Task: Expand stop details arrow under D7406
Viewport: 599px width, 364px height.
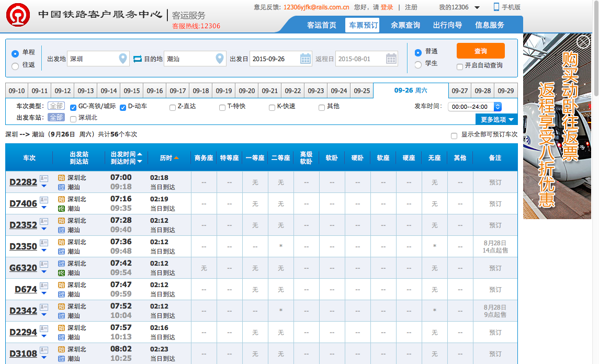Action: click(44, 208)
